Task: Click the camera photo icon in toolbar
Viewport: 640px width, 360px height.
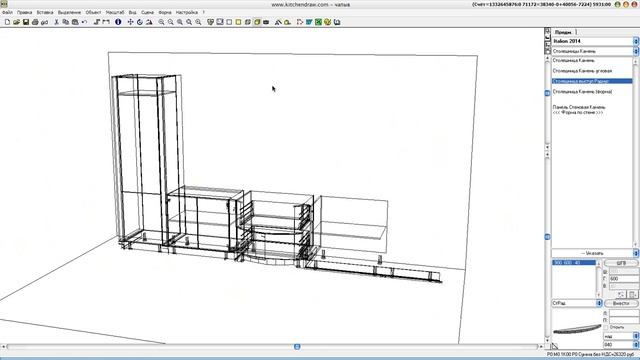Action: tap(266, 22)
